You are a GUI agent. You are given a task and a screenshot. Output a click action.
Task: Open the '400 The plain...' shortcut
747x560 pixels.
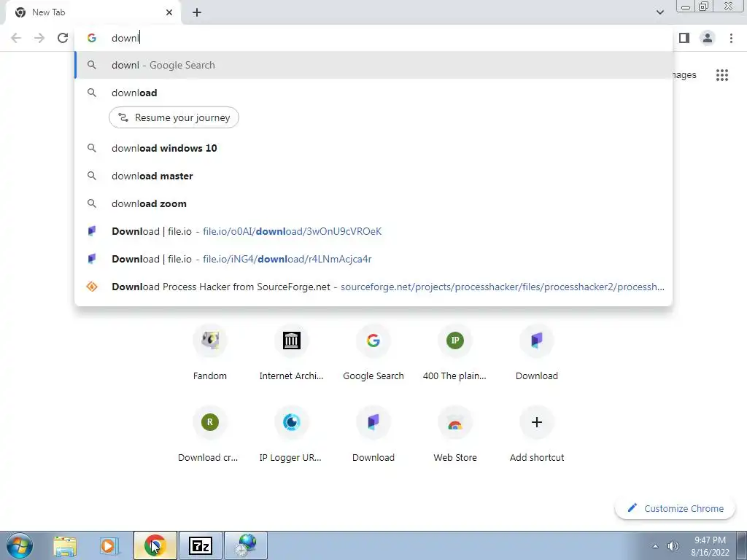tap(455, 352)
